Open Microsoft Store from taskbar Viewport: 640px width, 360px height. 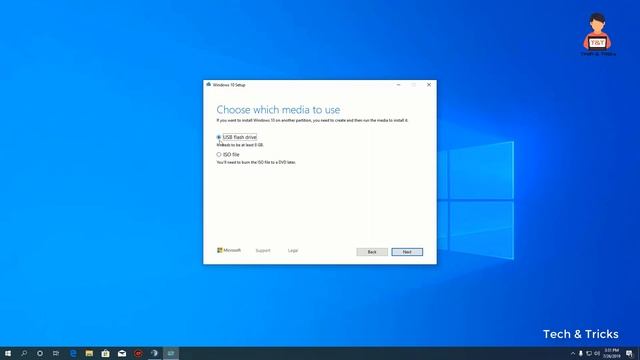105,353
